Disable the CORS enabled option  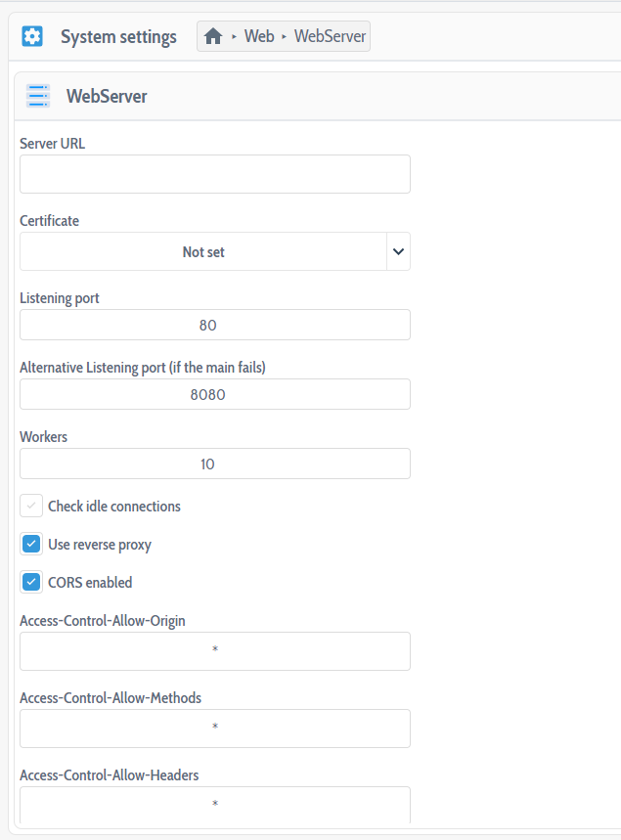30,581
